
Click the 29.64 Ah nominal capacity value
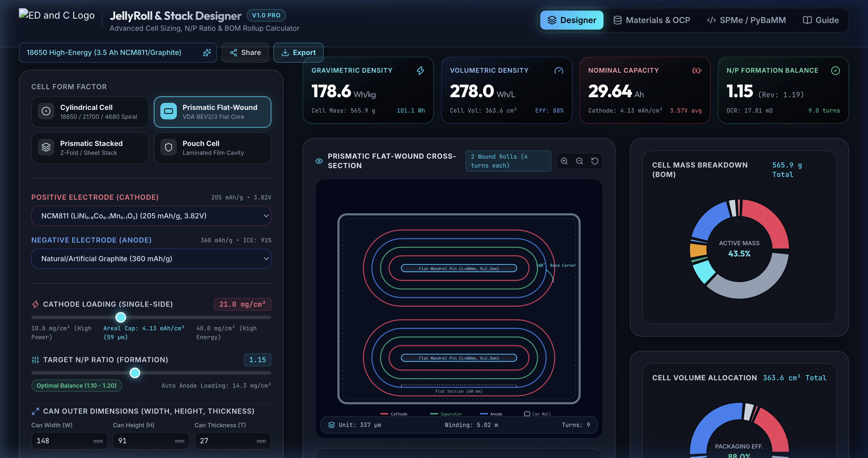pyautogui.click(x=616, y=91)
